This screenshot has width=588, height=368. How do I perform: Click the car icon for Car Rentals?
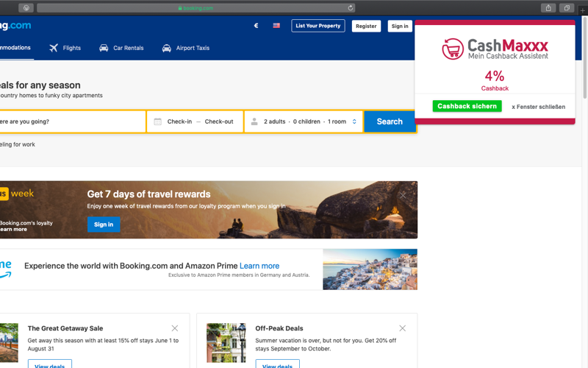tap(104, 48)
